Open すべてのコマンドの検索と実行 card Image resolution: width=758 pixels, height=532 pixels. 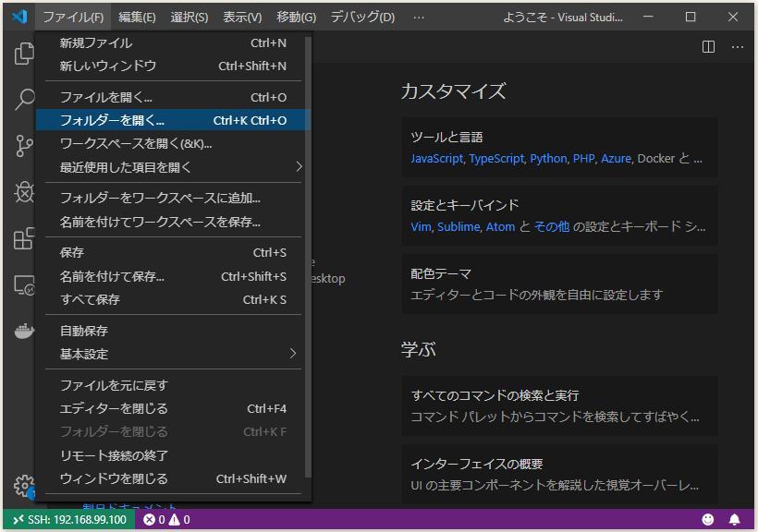coord(560,405)
